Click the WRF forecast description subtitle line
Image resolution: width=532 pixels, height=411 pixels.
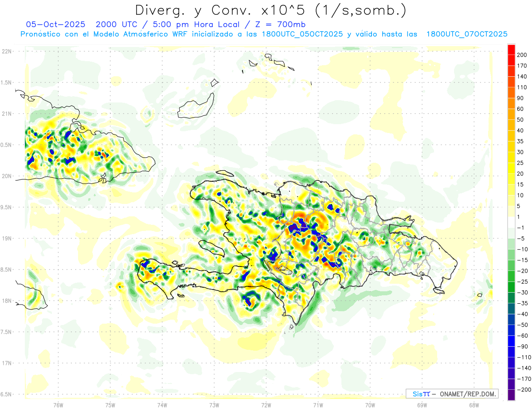264,34
